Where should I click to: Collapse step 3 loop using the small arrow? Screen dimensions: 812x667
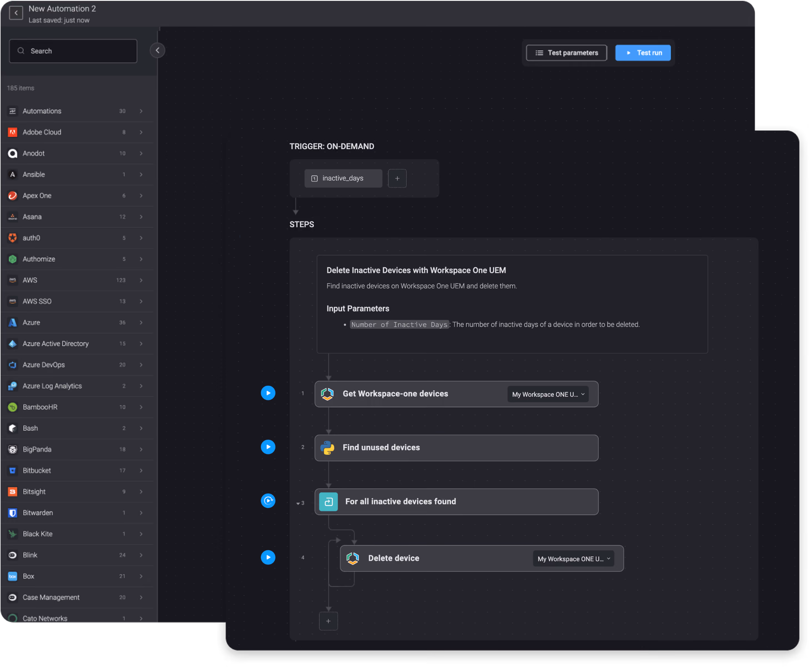(298, 503)
